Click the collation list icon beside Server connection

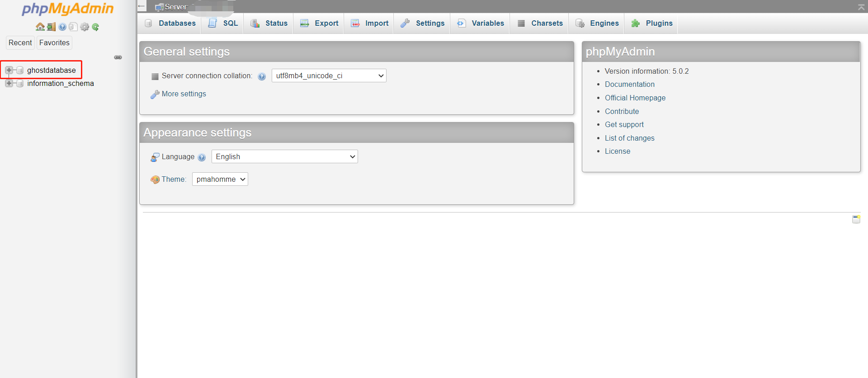pyautogui.click(x=155, y=76)
